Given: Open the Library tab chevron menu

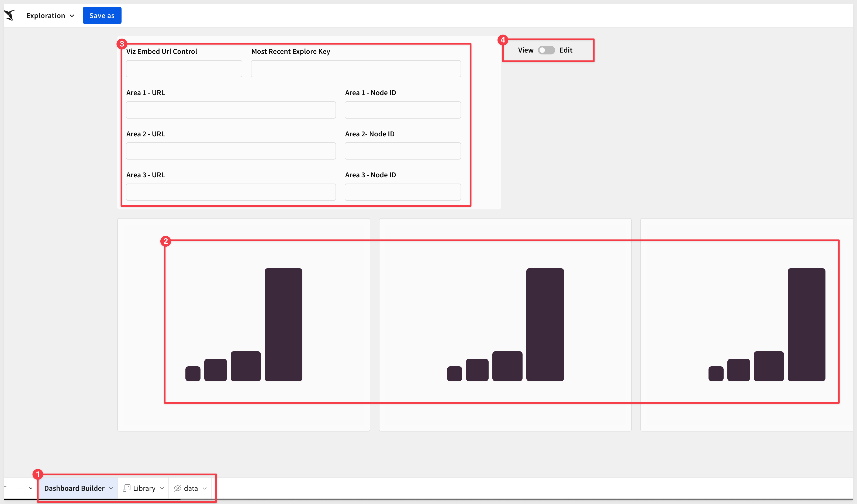Looking at the screenshot, I should click(162, 488).
